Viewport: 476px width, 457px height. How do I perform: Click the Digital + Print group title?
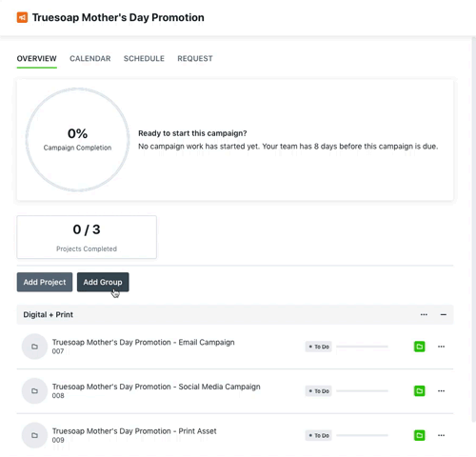49,315
